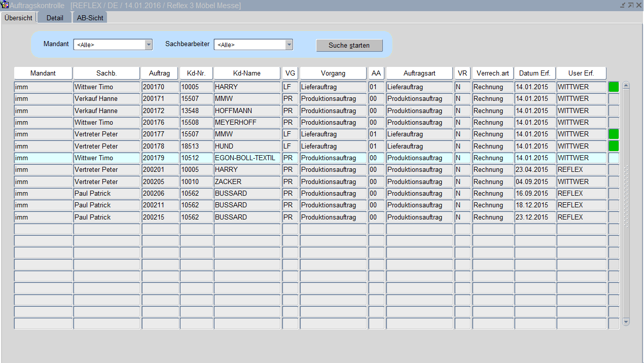
Task: Click scrollbar down arrow beside the table
Action: (x=626, y=321)
